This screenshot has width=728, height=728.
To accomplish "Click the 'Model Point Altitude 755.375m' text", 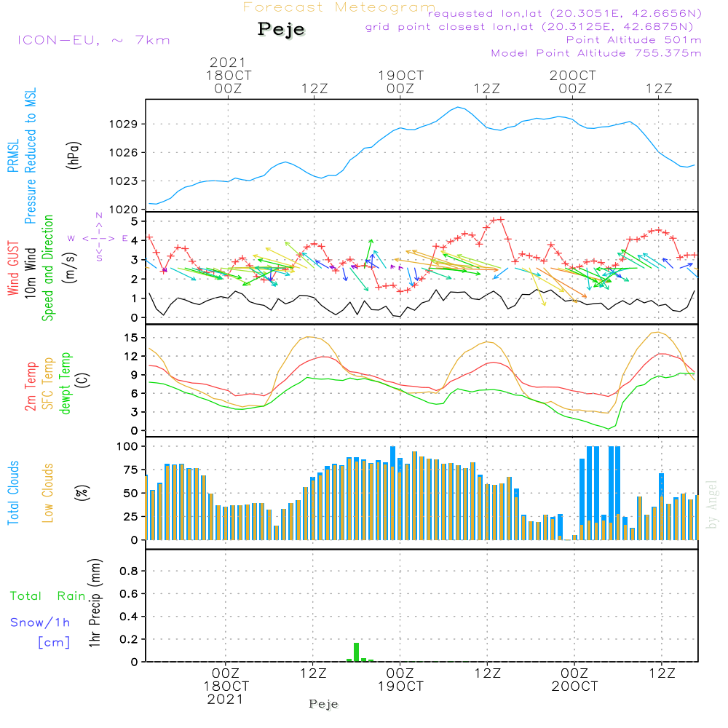I will pyautogui.click(x=596, y=53).
